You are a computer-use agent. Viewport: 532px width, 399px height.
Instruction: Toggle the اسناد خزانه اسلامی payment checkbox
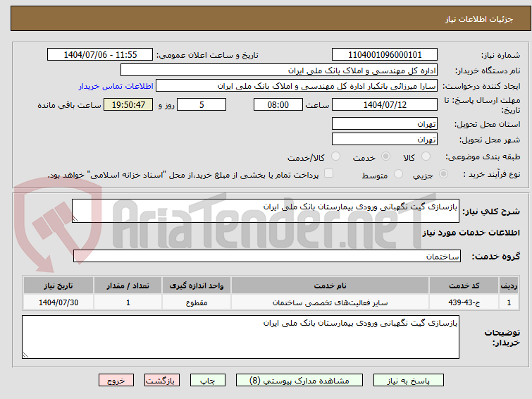(328, 173)
